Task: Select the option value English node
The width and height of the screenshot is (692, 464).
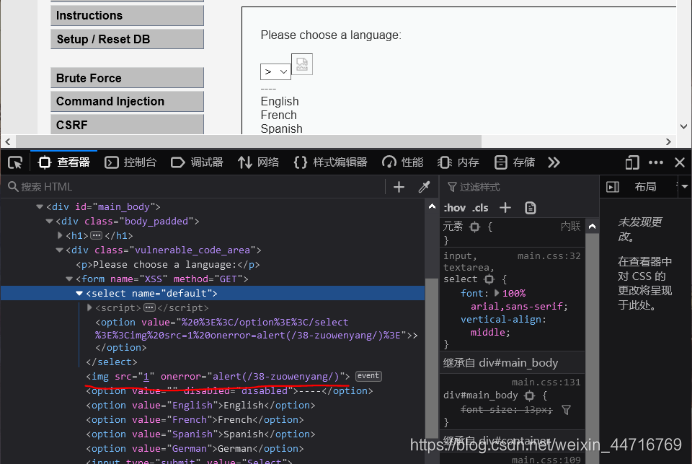Action: pyautogui.click(x=200, y=405)
